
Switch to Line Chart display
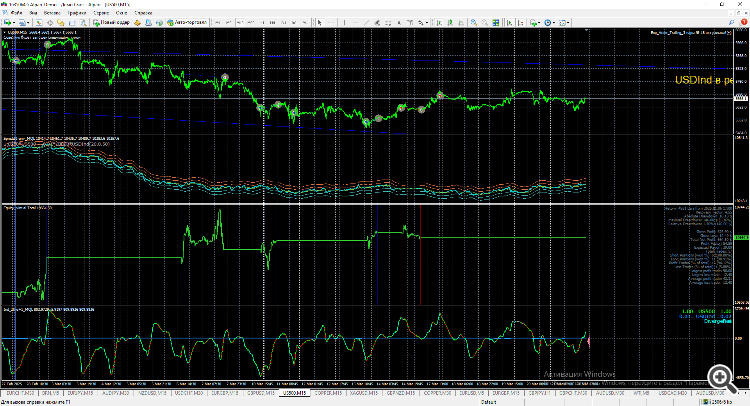coord(461,22)
